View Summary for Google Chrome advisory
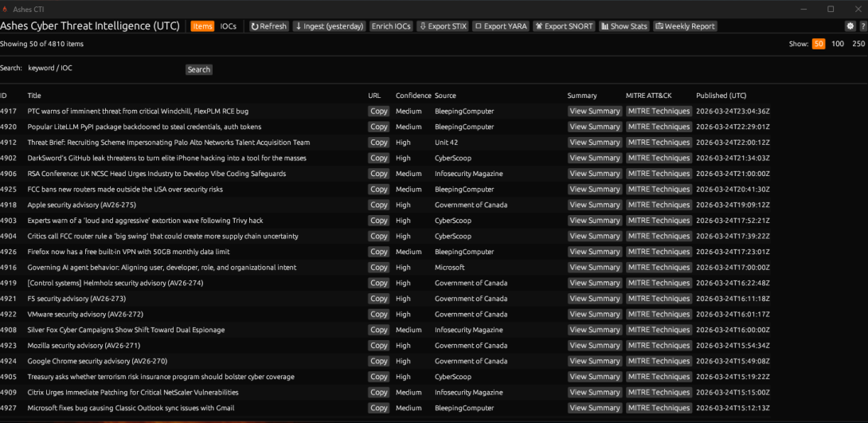 click(x=595, y=361)
